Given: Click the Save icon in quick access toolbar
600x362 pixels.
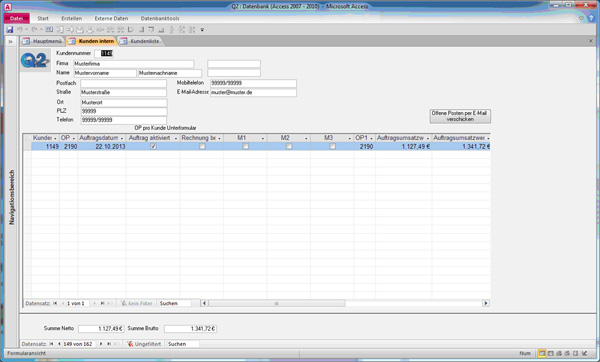Looking at the screenshot, I should 10,29.
